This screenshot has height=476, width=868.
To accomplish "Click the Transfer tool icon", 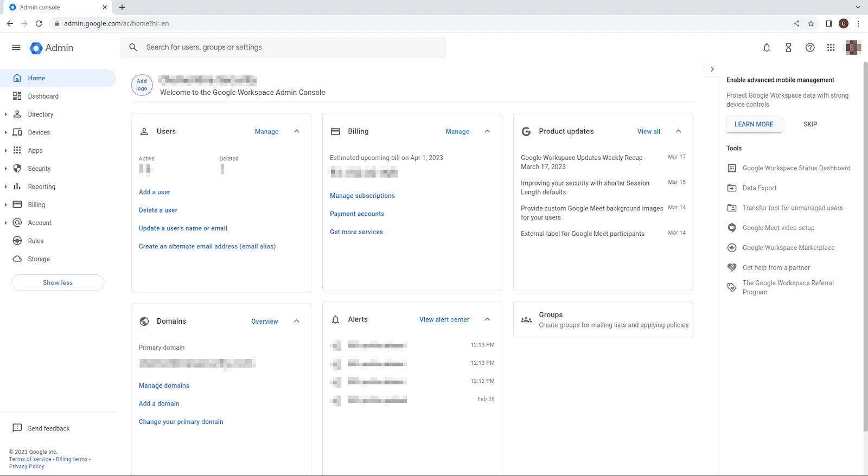I will 732,208.
